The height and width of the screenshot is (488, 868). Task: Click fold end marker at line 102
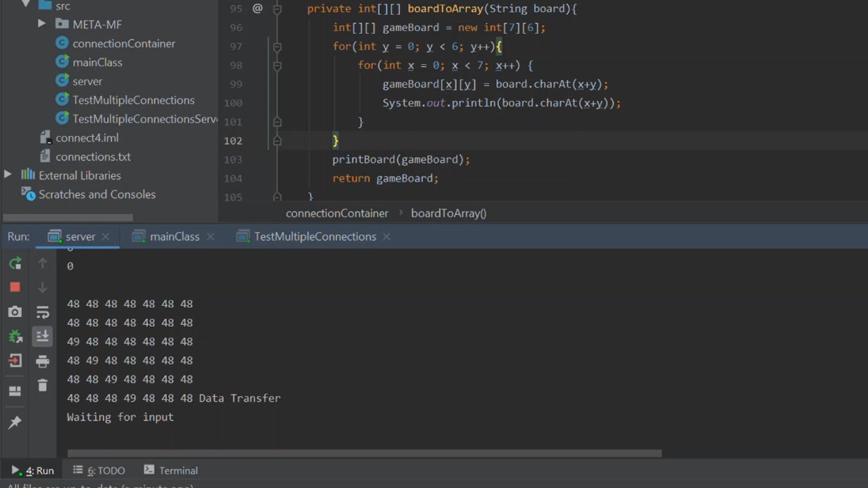tap(277, 141)
